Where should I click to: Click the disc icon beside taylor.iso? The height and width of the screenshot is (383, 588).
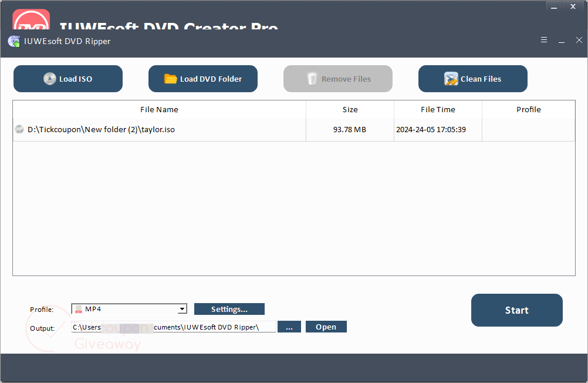tap(19, 130)
